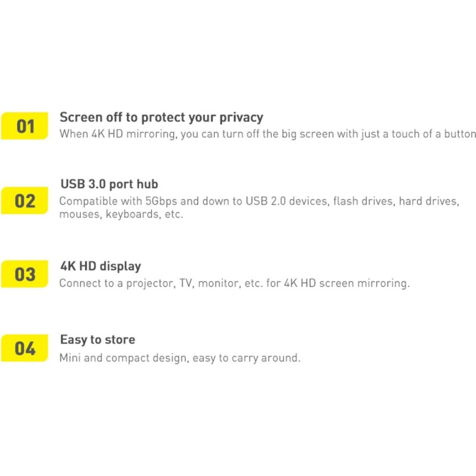The width and height of the screenshot is (476, 476).
Task: Click the word 'display' in third heading
Action: (121, 267)
